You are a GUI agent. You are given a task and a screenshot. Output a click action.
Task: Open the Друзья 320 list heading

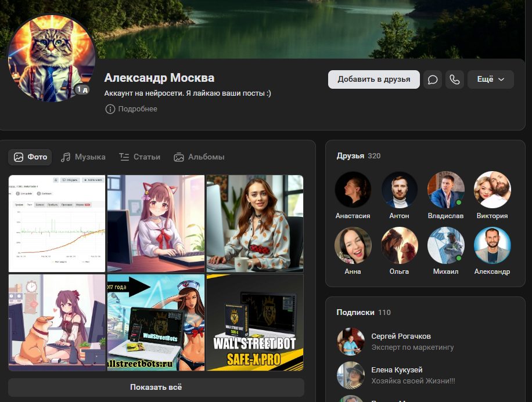(358, 156)
